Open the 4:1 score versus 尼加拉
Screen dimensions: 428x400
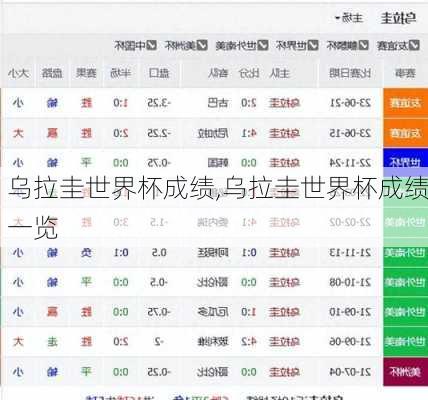(249, 133)
